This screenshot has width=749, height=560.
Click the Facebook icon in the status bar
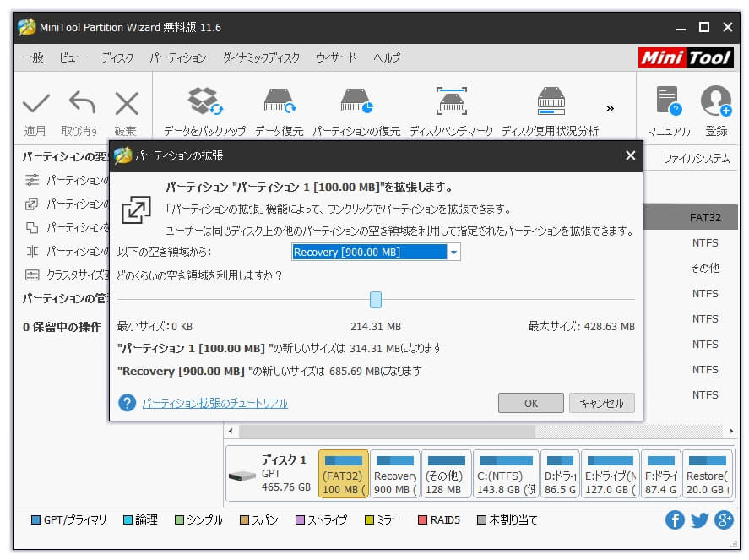pos(675,520)
